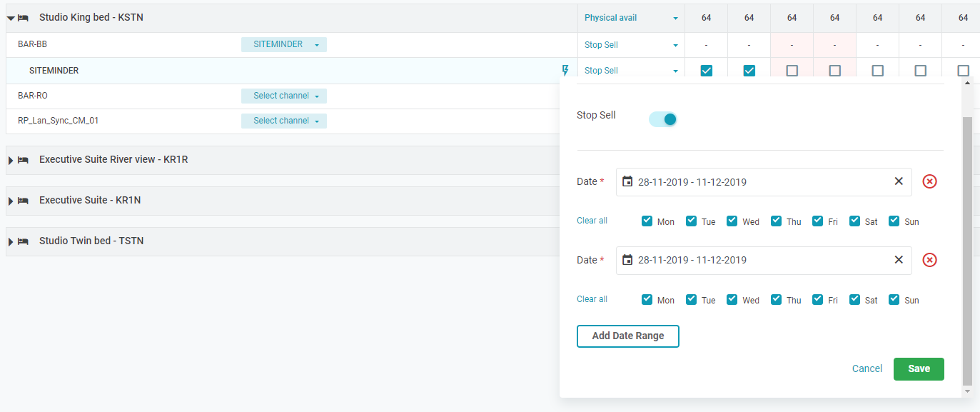This screenshot has height=412, width=980.
Task: Uncheck Mon in the first date range
Action: tap(647, 221)
